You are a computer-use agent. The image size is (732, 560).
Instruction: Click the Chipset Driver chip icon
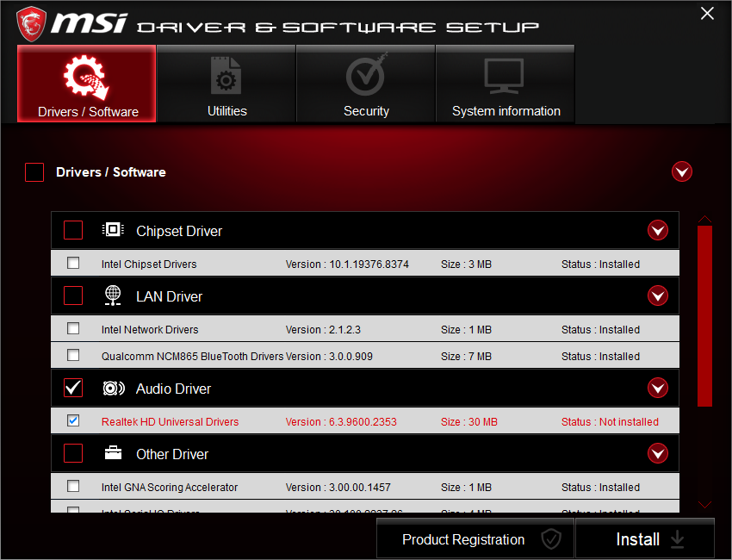(113, 230)
